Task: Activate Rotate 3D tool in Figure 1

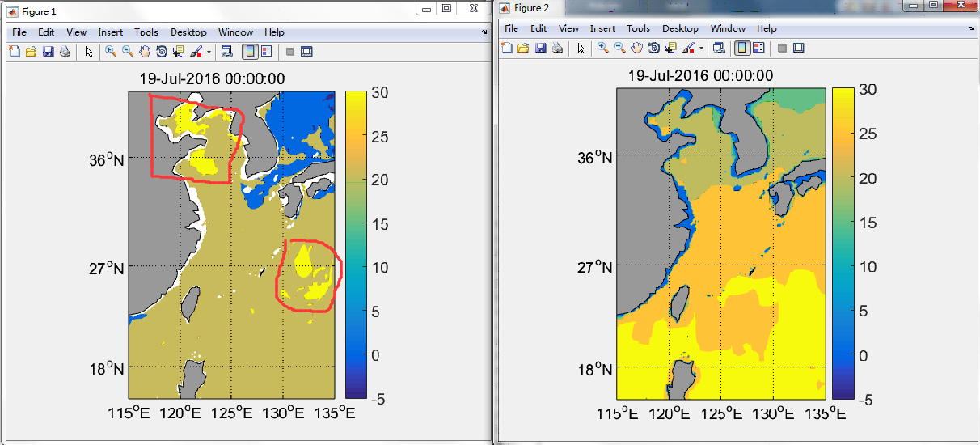Action: tap(161, 52)
